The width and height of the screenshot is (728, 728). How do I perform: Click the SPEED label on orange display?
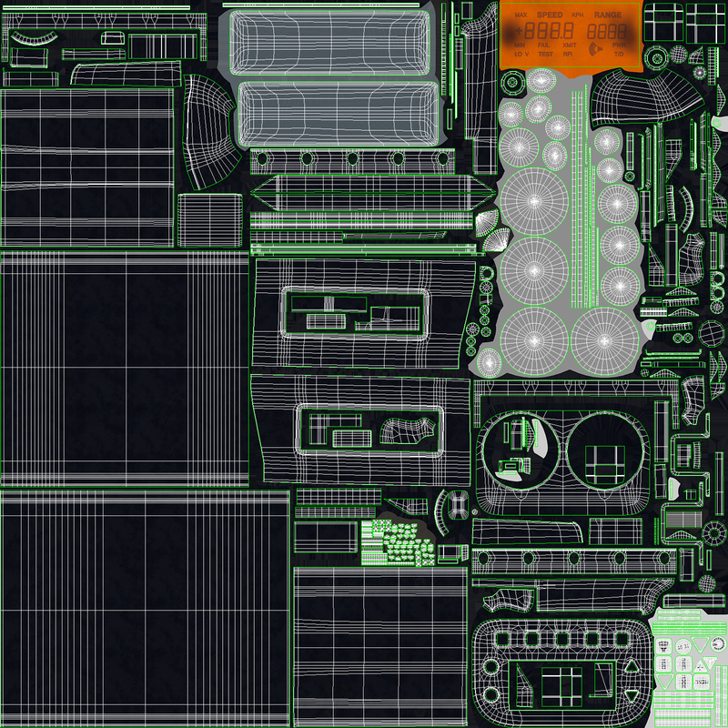click(550, 15)
